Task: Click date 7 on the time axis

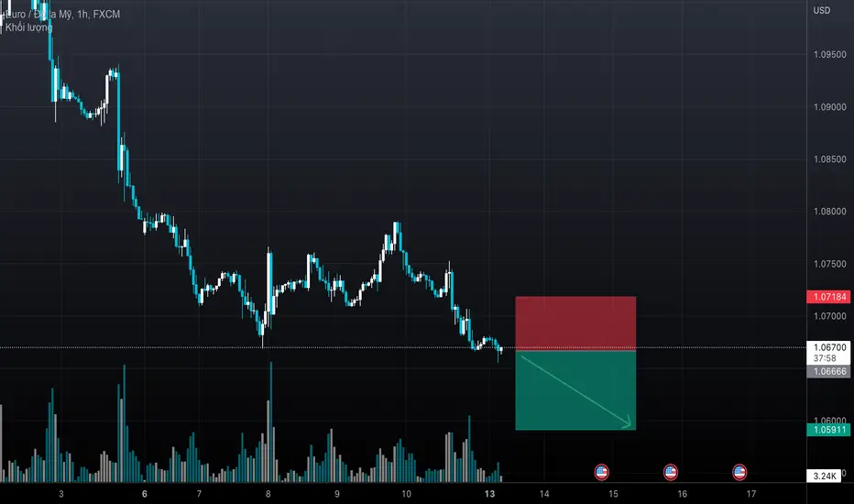Action: [199, 494]
